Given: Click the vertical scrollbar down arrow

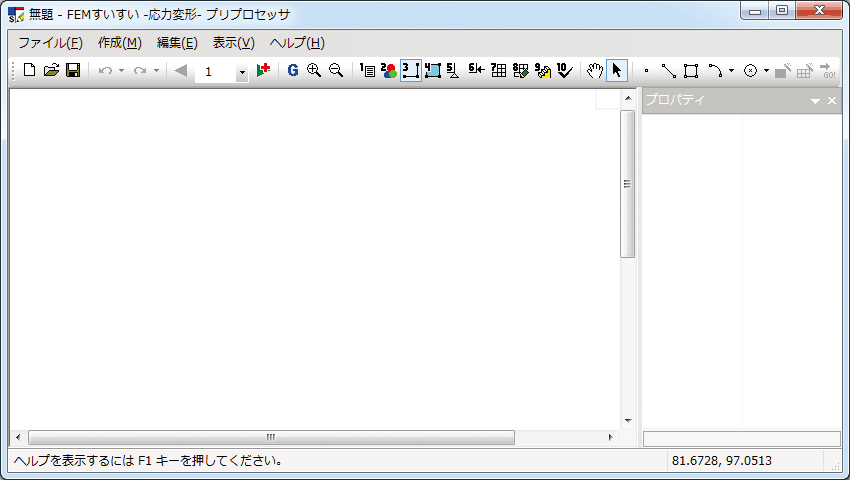Looking at the screenshot, I should [x=628, y=420].
